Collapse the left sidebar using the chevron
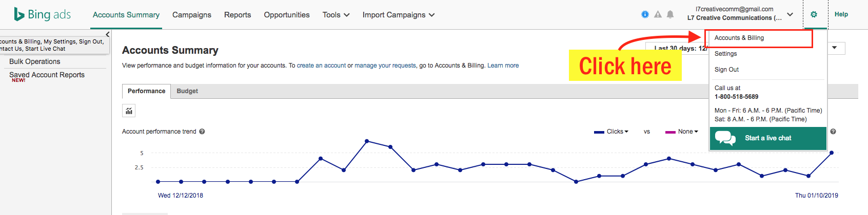This screenshot has width=868, height=215. point(107,34)
